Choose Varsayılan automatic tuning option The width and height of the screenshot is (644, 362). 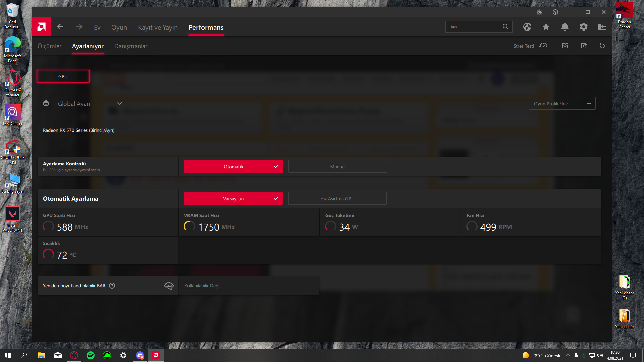(233, 199)
